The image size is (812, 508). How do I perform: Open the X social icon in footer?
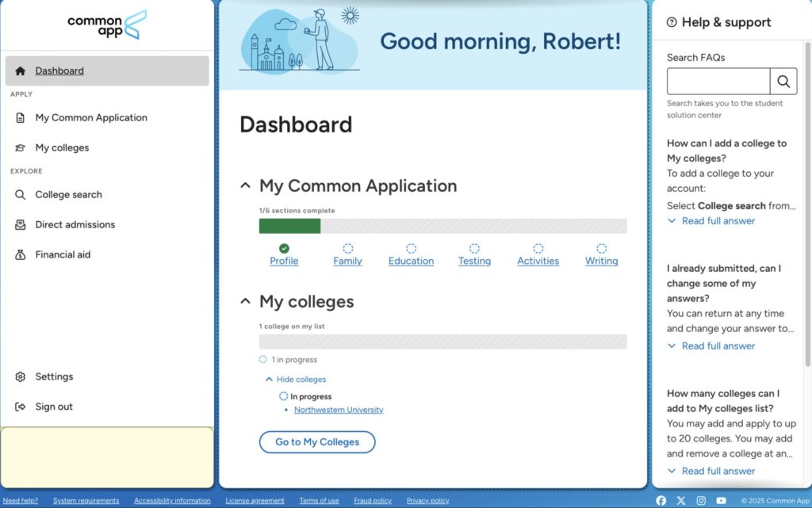click(681, 501)
